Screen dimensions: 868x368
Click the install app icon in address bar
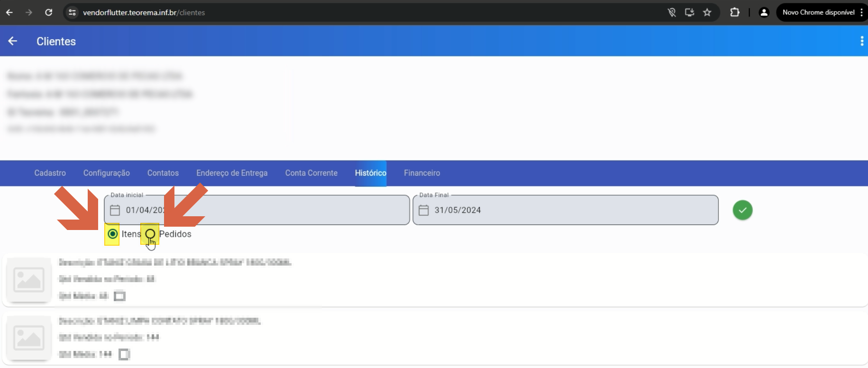pyautogui.click(x=689, y=12)
